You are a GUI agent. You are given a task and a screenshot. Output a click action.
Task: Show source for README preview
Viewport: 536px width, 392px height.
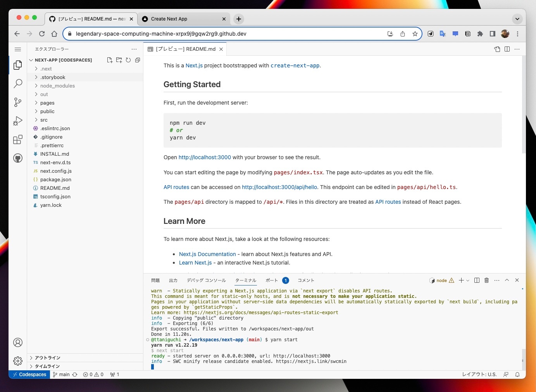click(497, 49)
